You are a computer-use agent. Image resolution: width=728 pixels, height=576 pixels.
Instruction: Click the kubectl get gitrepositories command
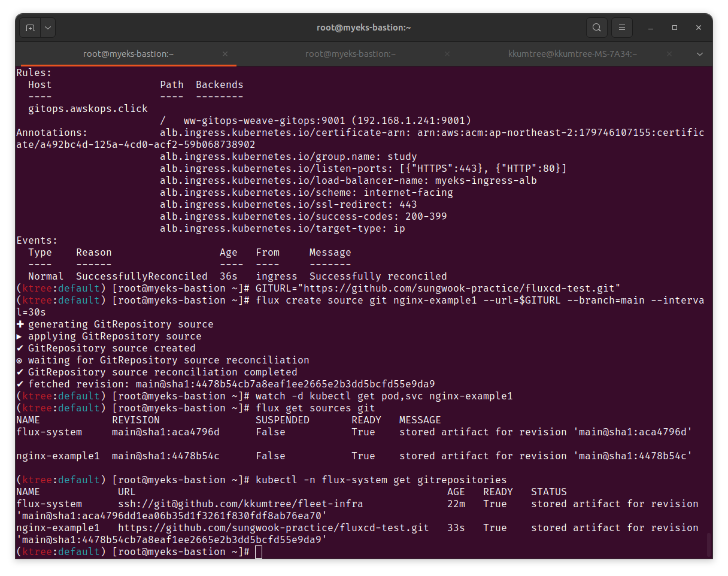(381, 480)
